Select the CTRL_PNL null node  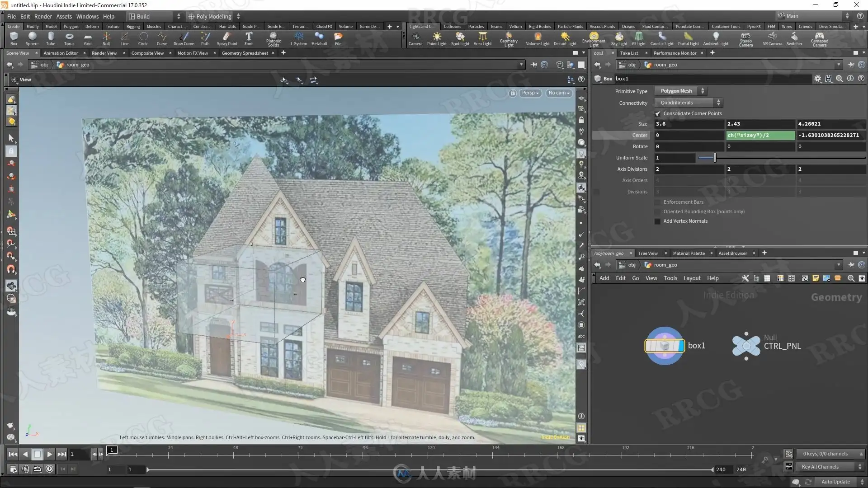click(746, 346)
